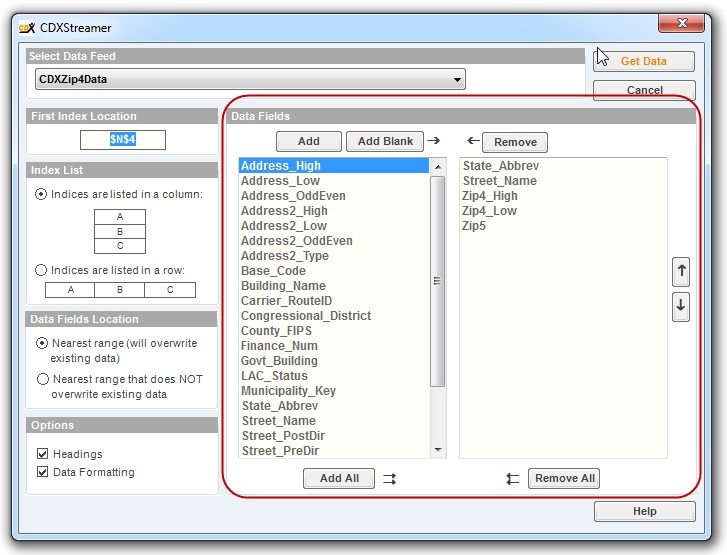Select State_Abbrev in right selected list
Screen dimensions: 727x555
click(x=563, y=166)
